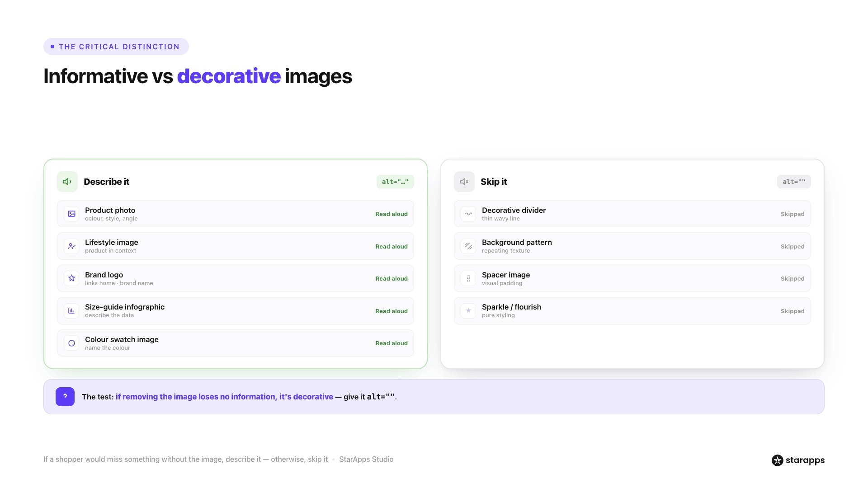Click Skipped on Background pattern row
The width and height of the screenshot is (868, 488).
coord(793,247)
